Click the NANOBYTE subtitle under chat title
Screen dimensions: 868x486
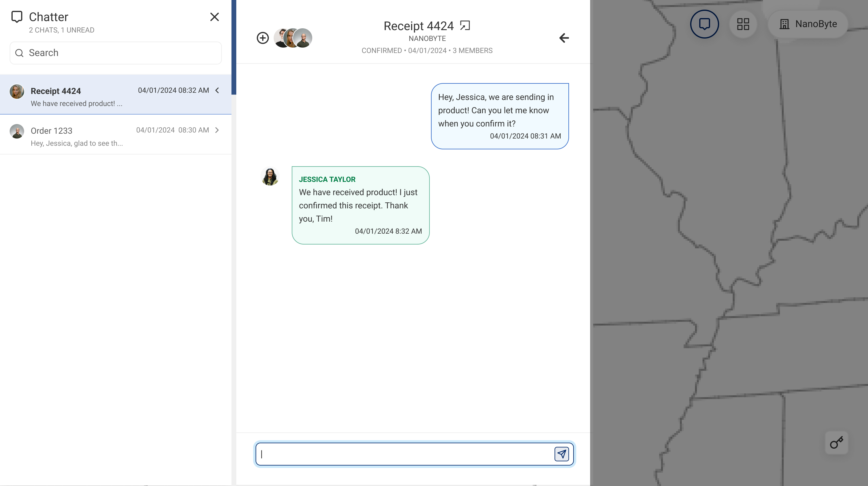click(x=427, y=38)
